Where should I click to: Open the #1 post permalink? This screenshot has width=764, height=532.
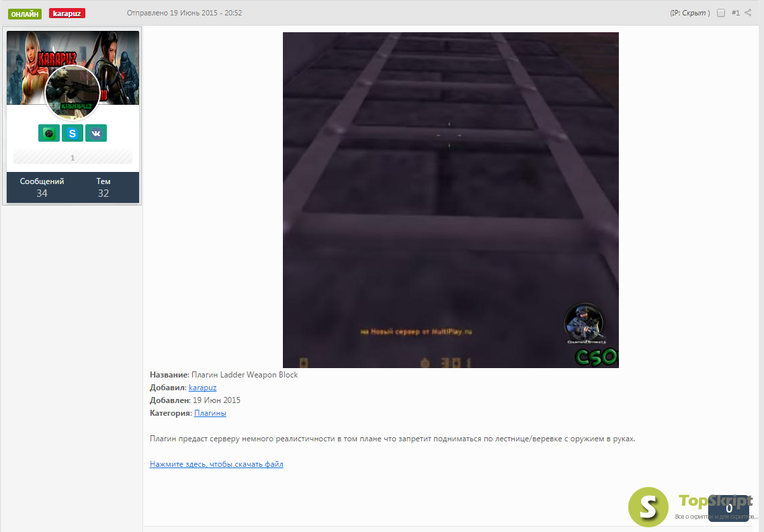735,13
